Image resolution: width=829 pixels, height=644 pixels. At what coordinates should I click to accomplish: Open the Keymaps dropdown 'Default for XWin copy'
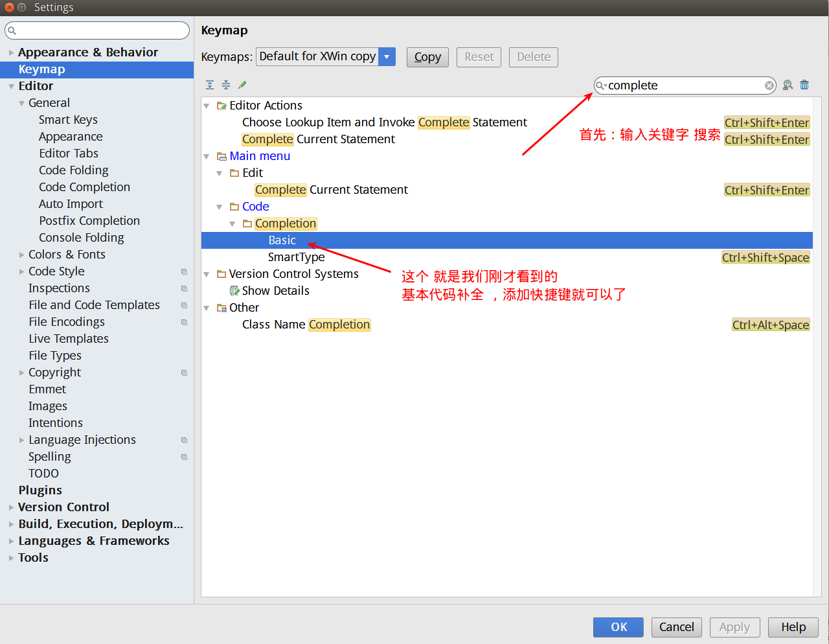tap(326, 56)
